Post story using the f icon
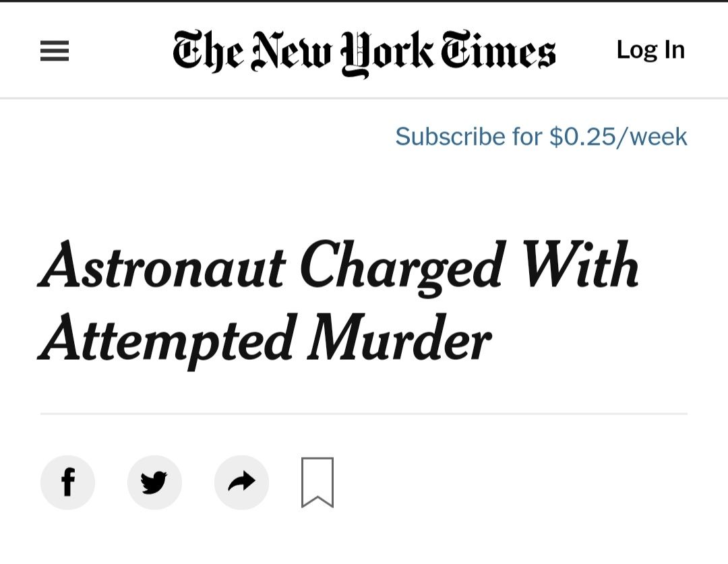The width and height of the screenshot is (728, 564). 68,482
